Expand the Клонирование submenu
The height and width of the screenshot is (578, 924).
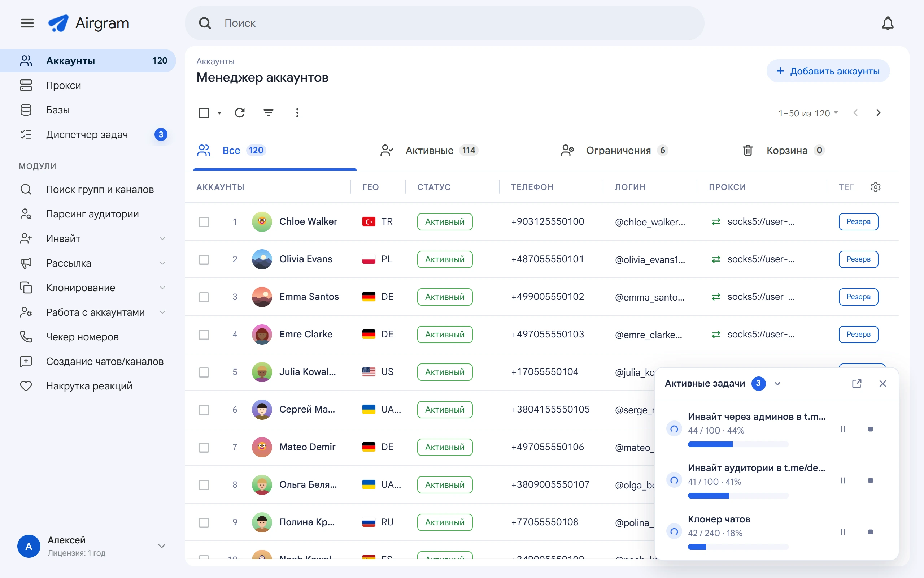(162, 288)
